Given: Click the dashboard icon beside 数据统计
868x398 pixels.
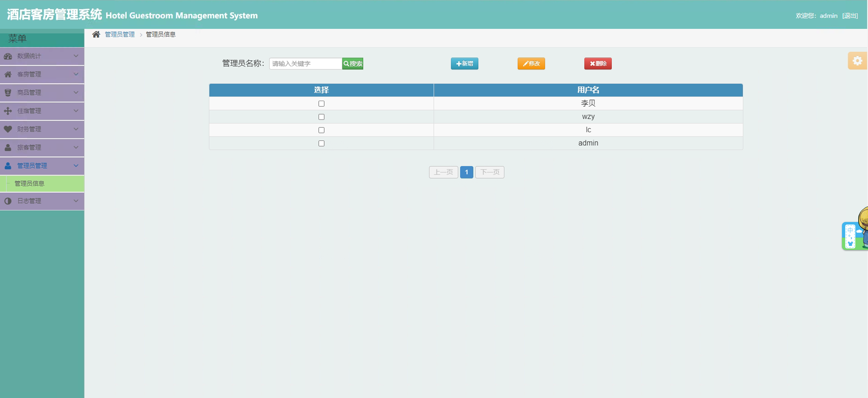Looking at the screenshot, I should click(8, 56).
